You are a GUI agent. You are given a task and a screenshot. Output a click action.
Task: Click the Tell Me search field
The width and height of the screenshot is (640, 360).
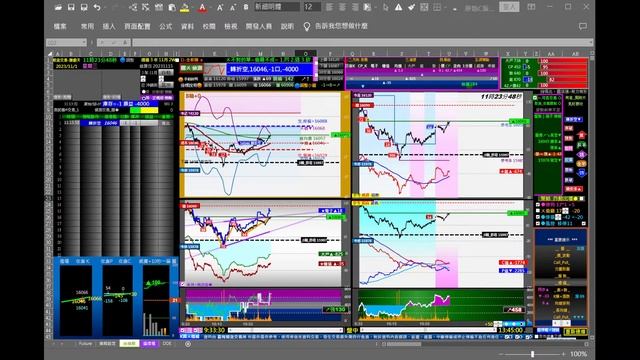[x=341, y=26]
